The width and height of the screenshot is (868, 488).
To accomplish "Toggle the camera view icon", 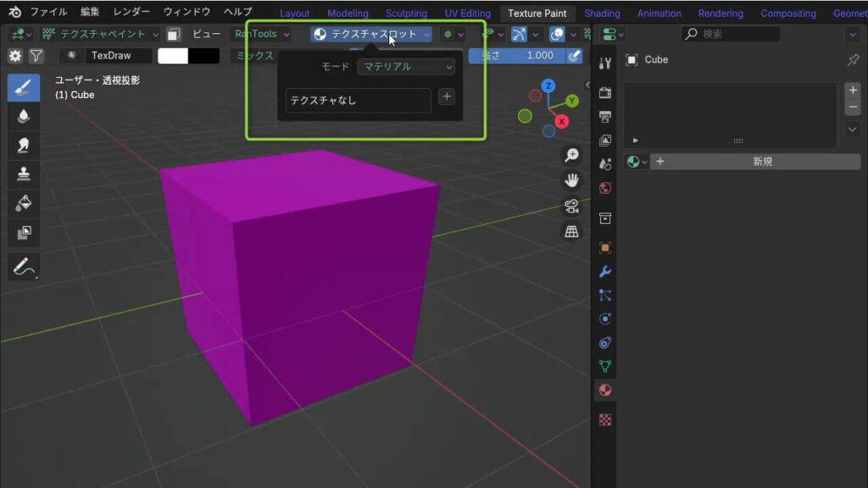I will pos(571,206).
